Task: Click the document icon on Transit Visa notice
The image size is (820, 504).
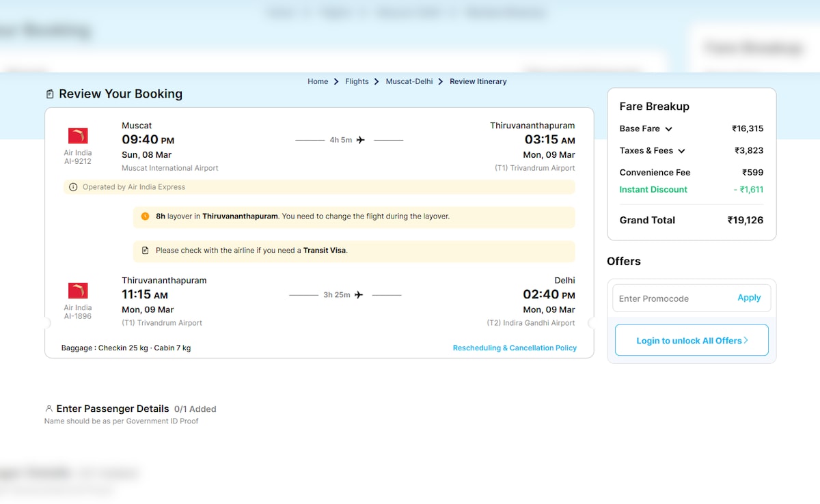Action: (x=145, y=251)
